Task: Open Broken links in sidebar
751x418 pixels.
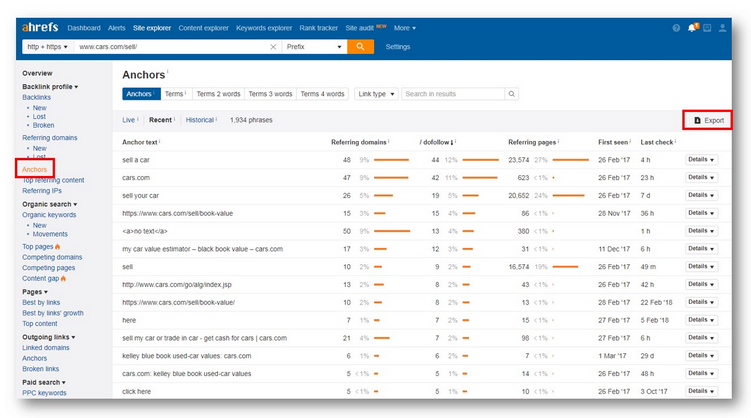Action: pyautogui.click(x=40, y=369)
